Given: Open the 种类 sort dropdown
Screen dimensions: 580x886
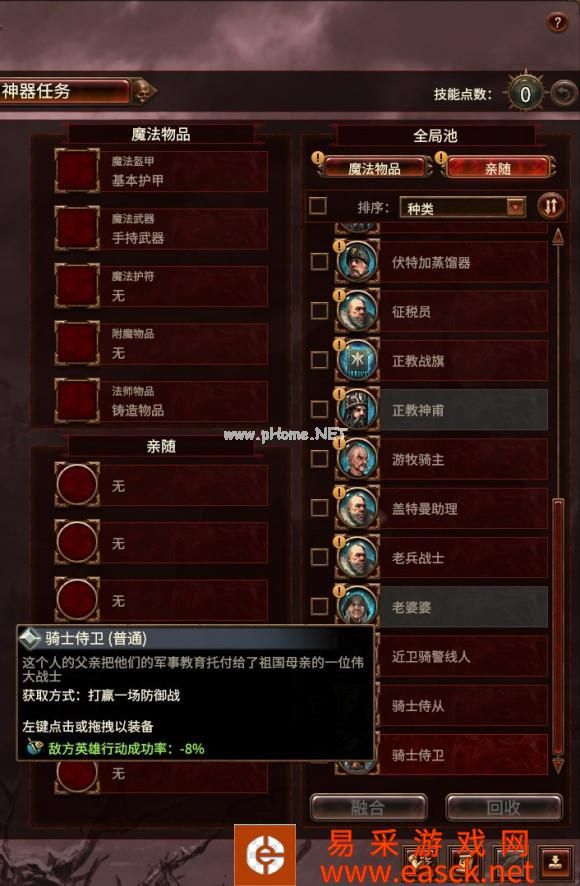Looking at the screenshot, I should point(462,207).
